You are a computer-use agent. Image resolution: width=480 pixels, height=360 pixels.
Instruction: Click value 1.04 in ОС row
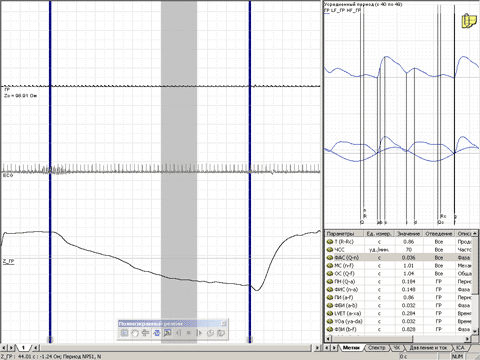pyautogui.click(x=409, y=274)
